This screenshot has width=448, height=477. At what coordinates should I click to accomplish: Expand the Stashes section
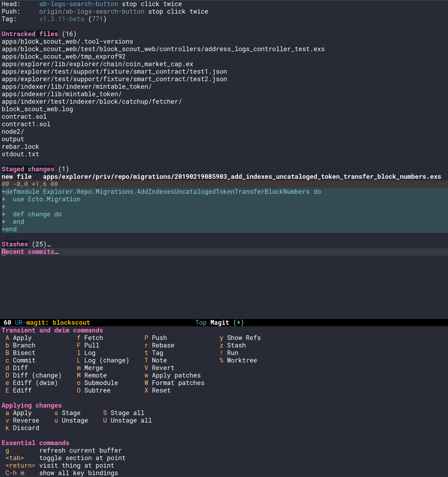[15, 244]
